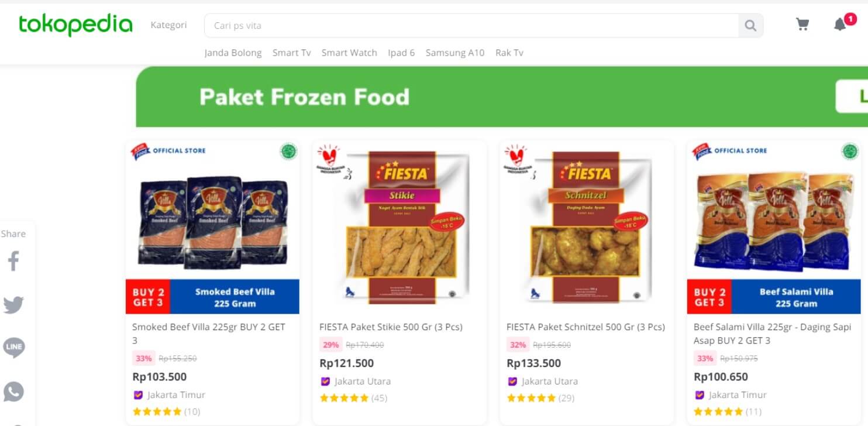The height and width of the screenshot is (426, 868).
Task: Click the search magnifier button
Action: click(750, 26)
